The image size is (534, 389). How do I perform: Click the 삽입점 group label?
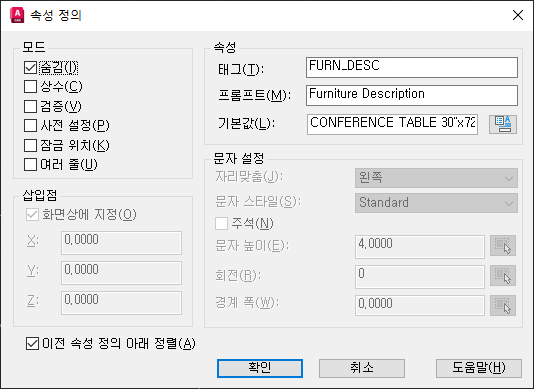40,195
